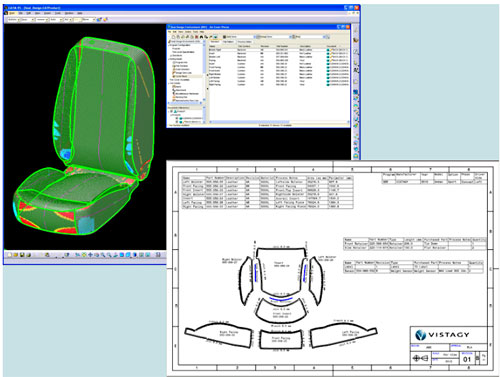Screen dimensions: 500x377
Task: Open the Start menu in CATIA menu bar
Action: click(x=12, y=13)
